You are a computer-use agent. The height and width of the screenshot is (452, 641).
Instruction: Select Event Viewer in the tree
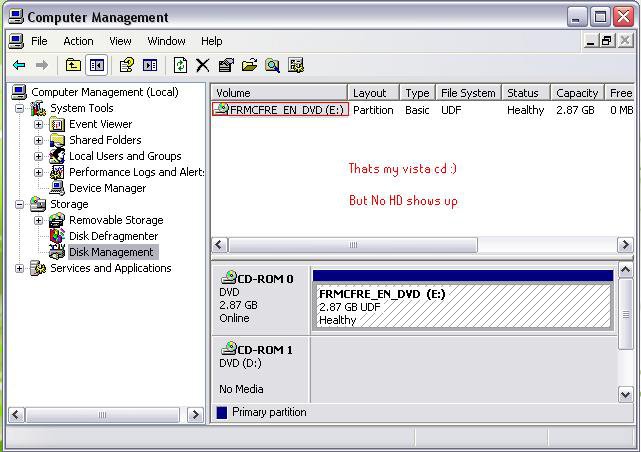coord(101,124)
